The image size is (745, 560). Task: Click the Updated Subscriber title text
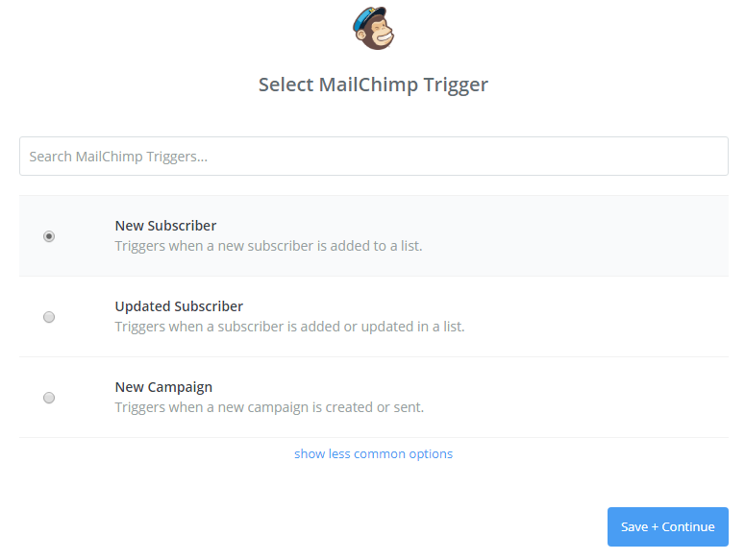(x=179, y=306)
